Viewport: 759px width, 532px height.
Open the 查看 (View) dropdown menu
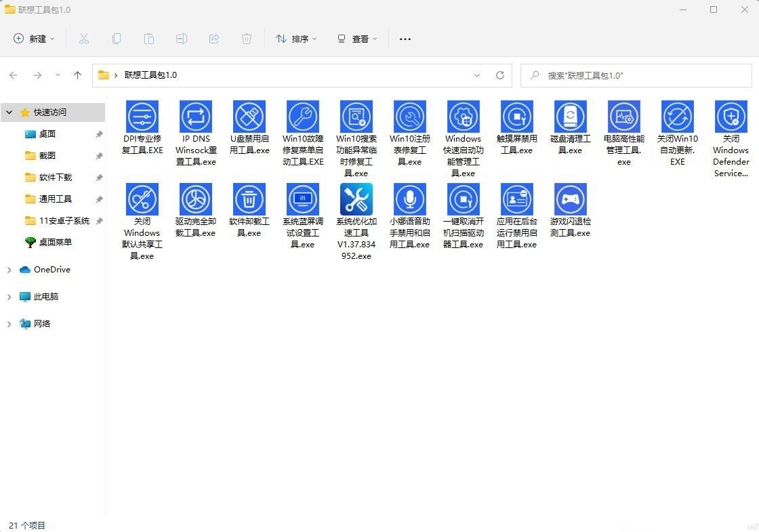(356, 39)
